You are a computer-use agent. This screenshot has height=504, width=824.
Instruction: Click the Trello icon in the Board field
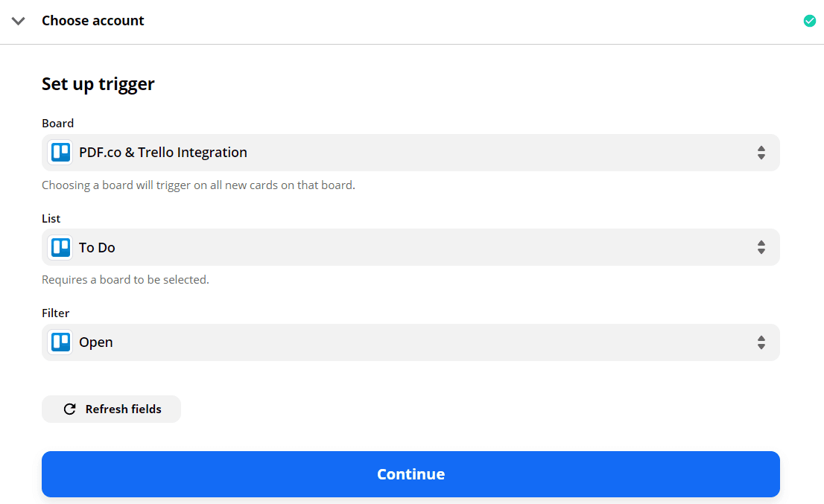tap(60, 152)
